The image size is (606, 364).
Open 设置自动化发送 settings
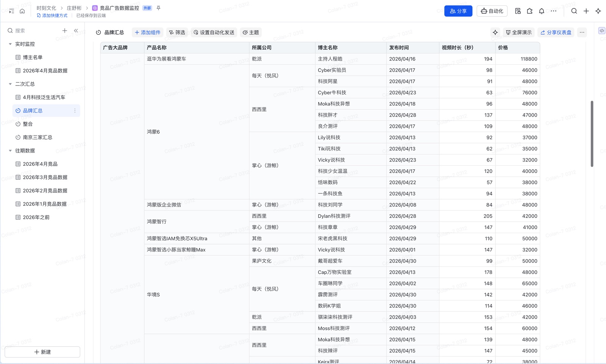coord(214,33)
